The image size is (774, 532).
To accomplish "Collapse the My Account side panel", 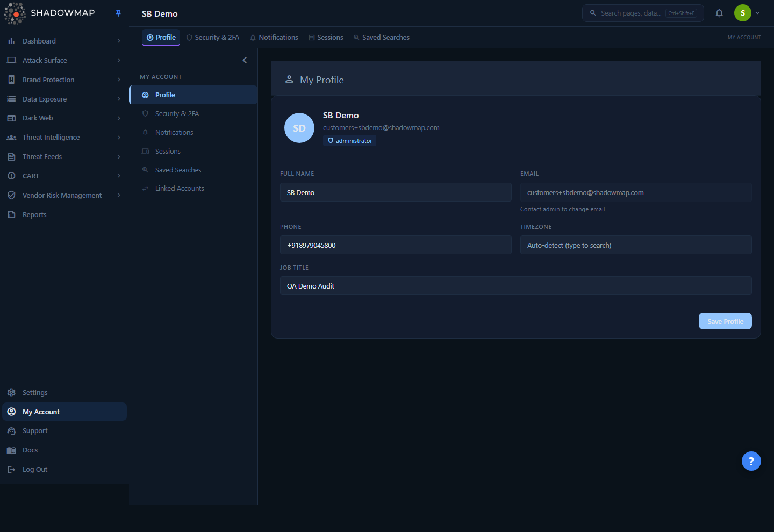I will pyautogui.click(x=245, y=60).
